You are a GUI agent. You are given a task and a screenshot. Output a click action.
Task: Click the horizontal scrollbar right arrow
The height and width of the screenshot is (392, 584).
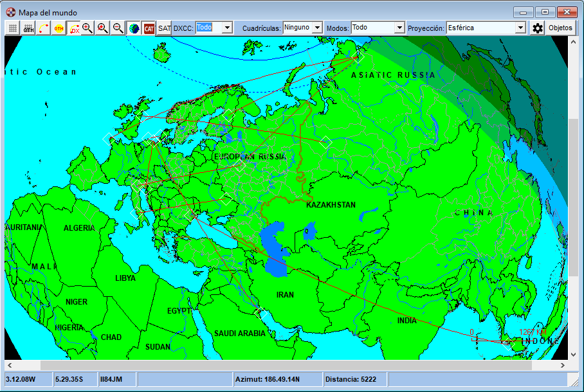tap(563, 364)
